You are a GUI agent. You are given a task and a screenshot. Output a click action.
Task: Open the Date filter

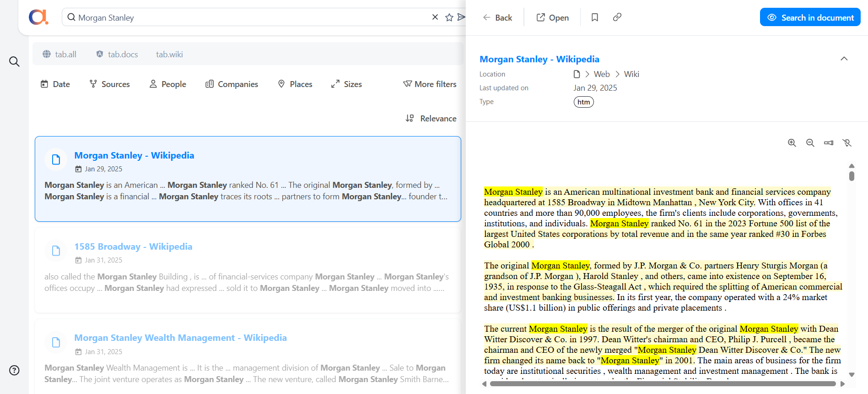55,84
